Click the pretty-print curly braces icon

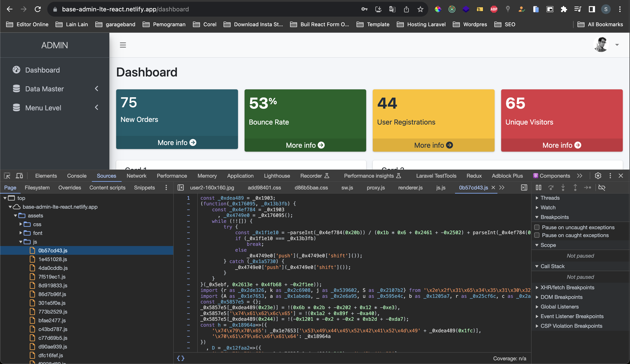point(180,358)
